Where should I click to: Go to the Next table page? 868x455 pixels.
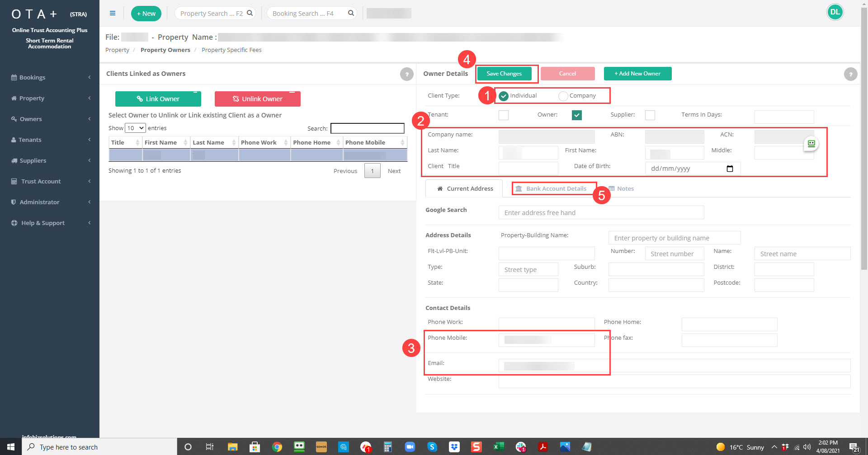pyautogui.click(x=394, y=171)
